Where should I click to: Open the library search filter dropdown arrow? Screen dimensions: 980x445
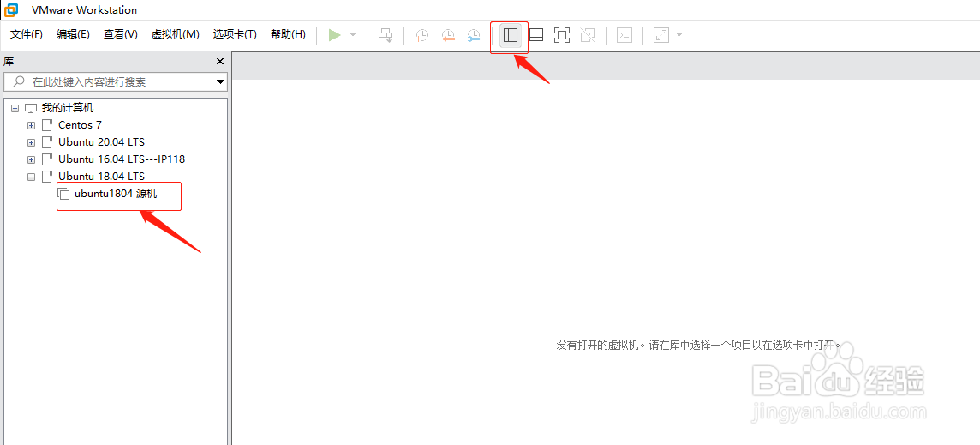point(220,82)
